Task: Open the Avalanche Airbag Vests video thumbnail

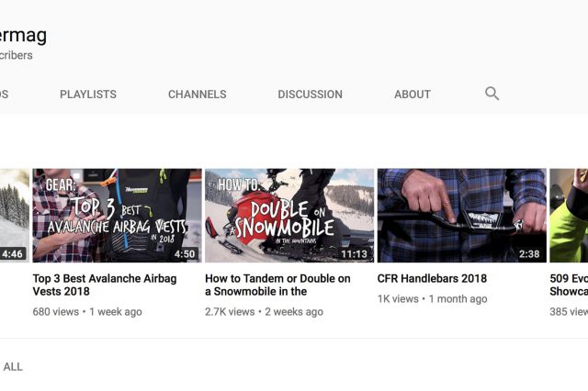Action: pos(117,216)
